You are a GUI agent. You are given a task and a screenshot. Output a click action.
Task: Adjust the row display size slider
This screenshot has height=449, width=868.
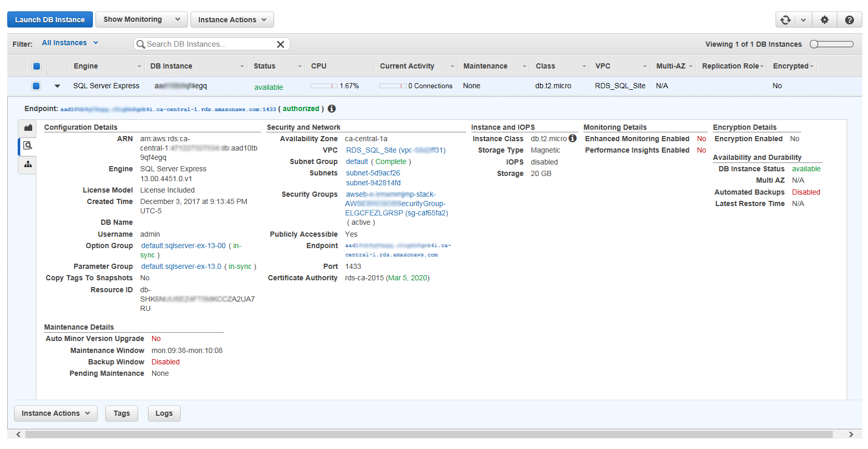pos(832,44)
